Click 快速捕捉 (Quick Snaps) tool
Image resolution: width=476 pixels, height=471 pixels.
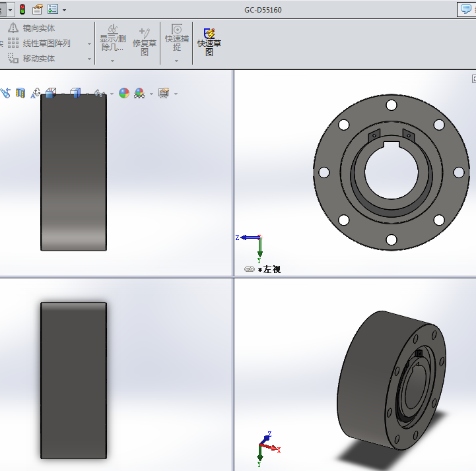(177, 38)
